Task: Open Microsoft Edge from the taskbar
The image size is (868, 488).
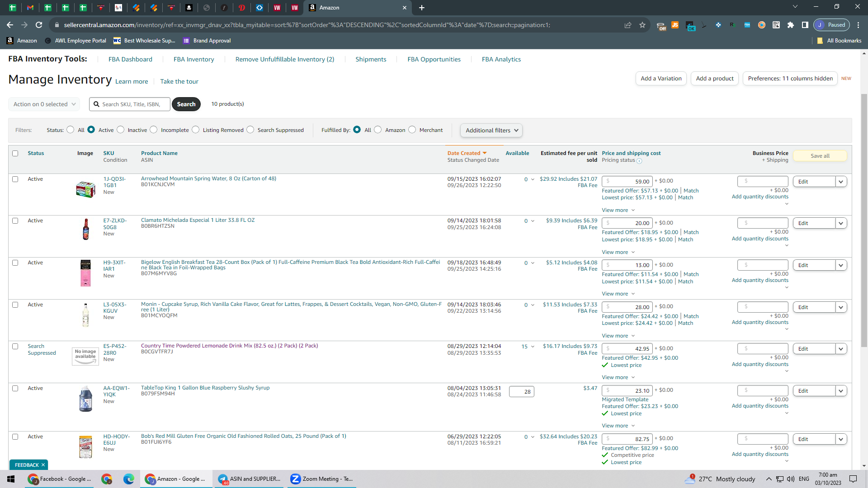Action: point(129,479)
